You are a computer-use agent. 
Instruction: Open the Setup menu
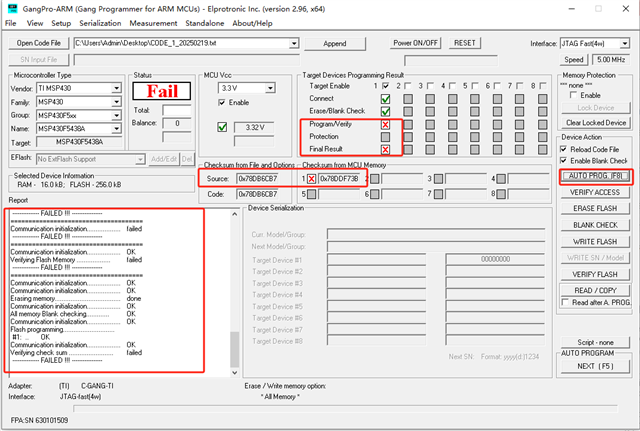click(61, 23)
